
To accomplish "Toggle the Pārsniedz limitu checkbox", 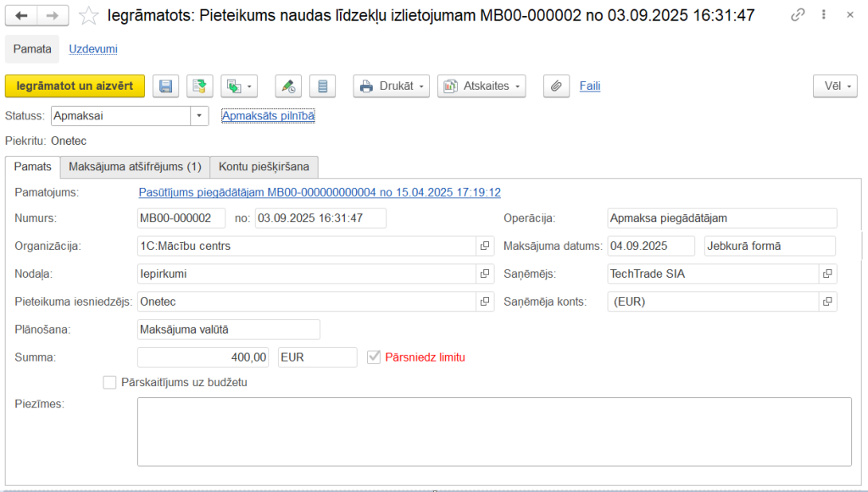I will pyautogui.click(x=374, y=357).
